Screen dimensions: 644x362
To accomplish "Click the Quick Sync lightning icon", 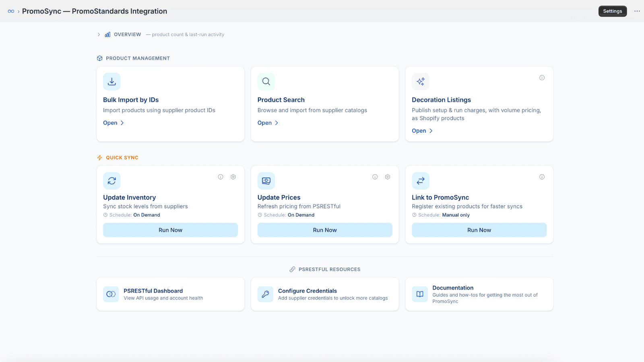I will click(x=100, y=158).
